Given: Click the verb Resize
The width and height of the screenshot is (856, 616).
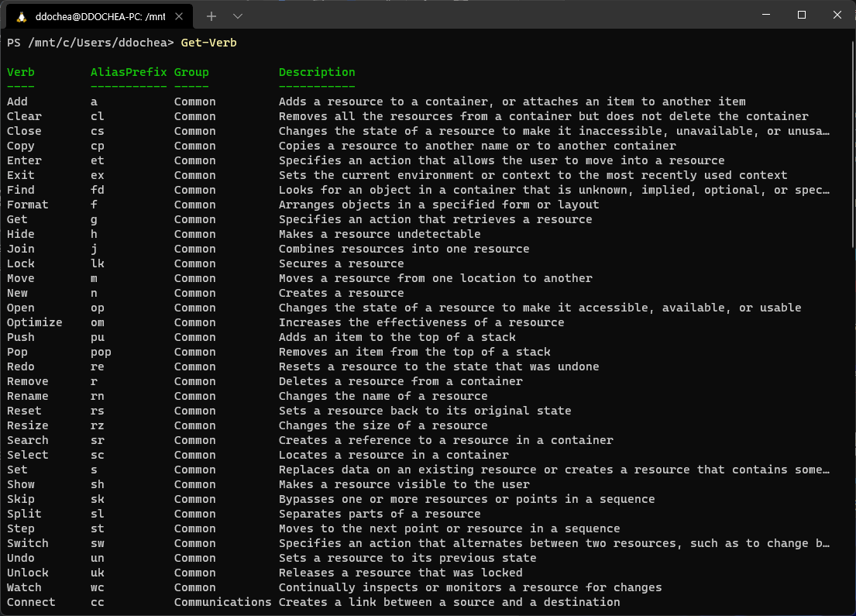Looking at the screenshot, I should (x=27, y=426).
